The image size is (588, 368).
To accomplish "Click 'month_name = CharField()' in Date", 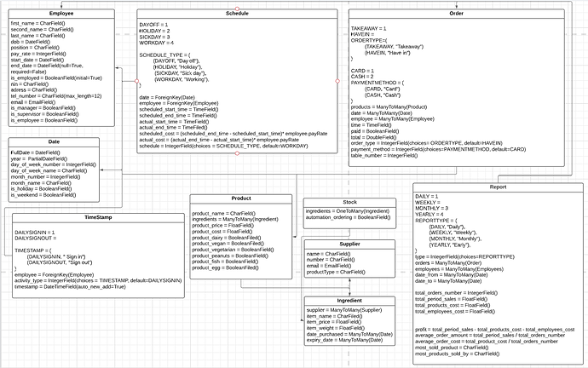I will pyautogui.click(x=41, y=183).
